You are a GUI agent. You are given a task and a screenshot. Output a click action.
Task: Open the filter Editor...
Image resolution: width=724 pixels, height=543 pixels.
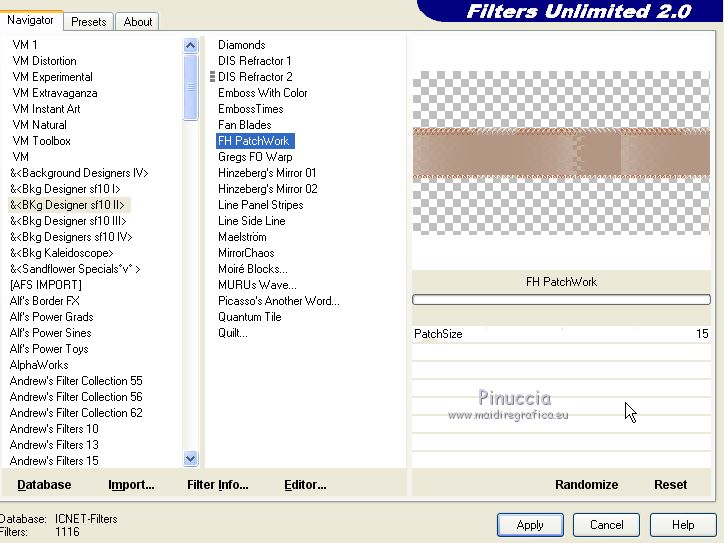[x=305, y=484]
